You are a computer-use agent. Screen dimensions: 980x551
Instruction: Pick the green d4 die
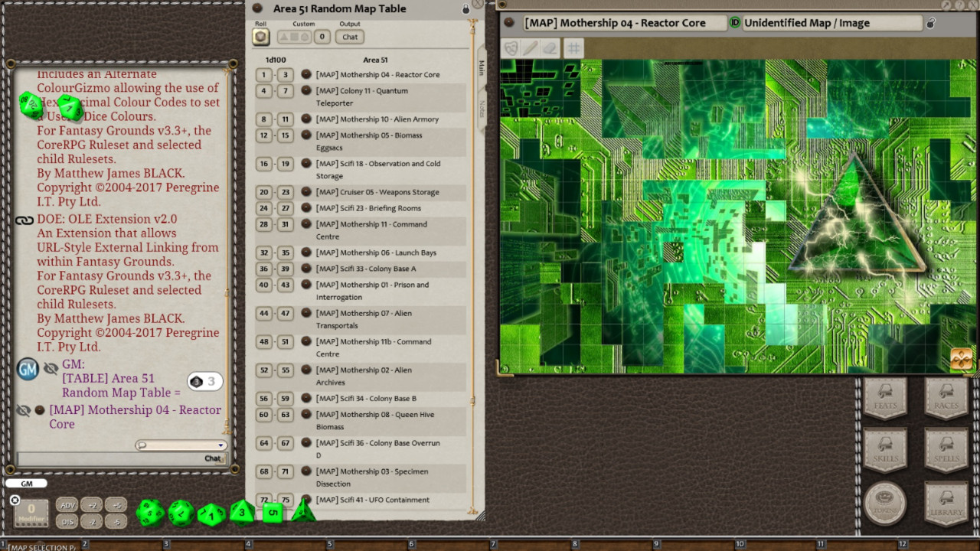[x=303, y=510]
